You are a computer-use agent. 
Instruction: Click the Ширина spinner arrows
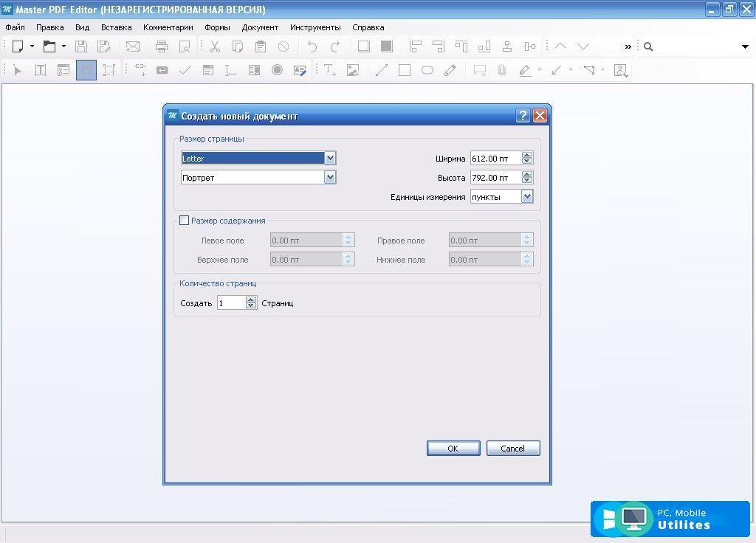(x=527, y=158)
